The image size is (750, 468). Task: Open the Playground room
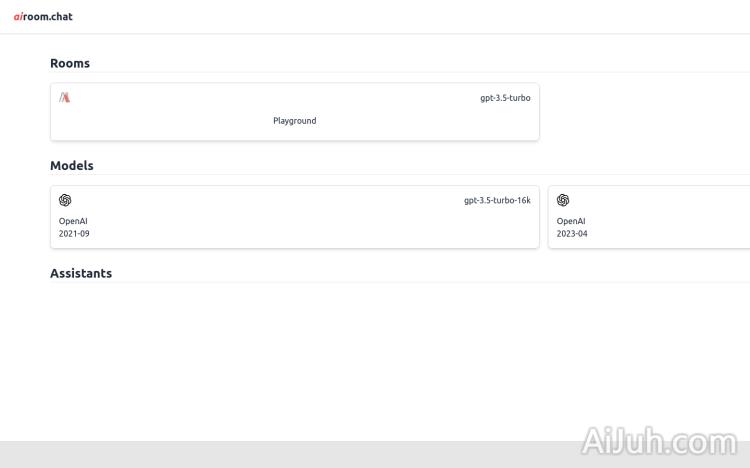pyautogui.click(x=294, y=121)
